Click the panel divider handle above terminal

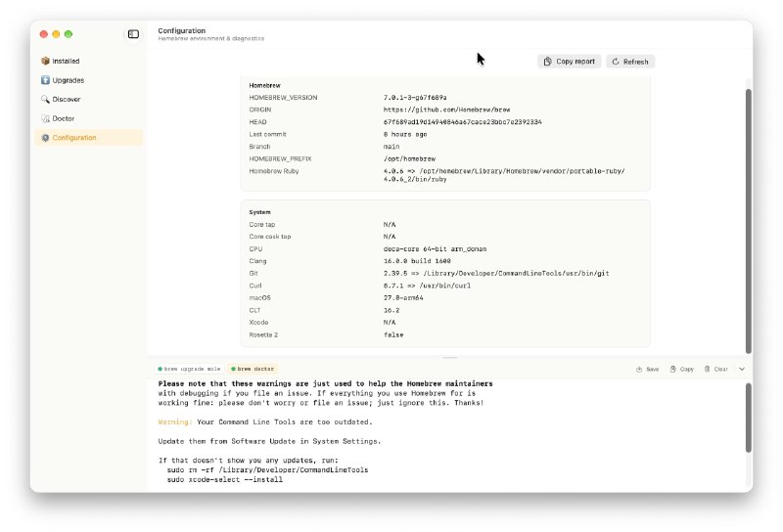point(450,357)
